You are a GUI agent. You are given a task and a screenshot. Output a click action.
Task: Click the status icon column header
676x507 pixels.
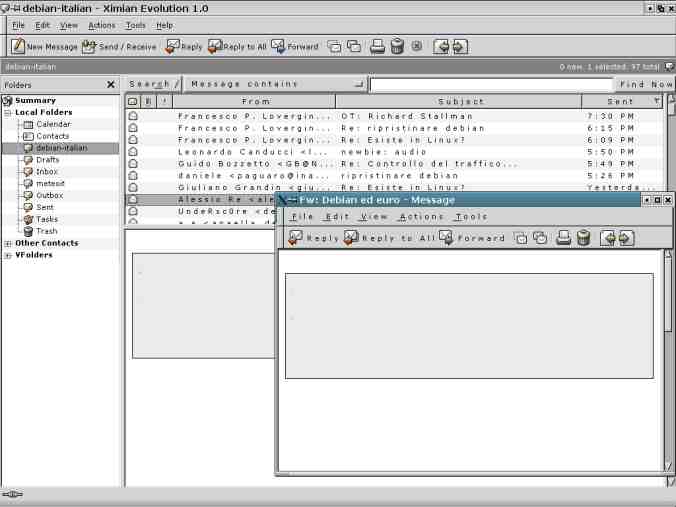click(133, 101)
